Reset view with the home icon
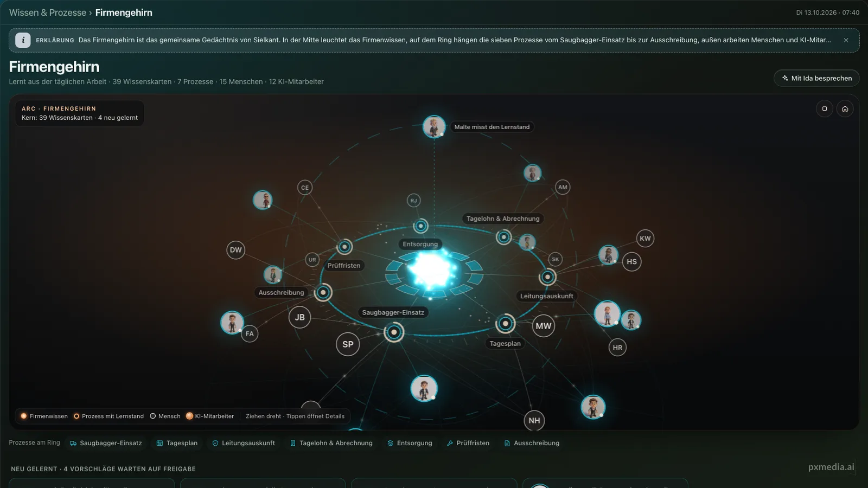This screenshot has width=868, height=488. (845, 108)
